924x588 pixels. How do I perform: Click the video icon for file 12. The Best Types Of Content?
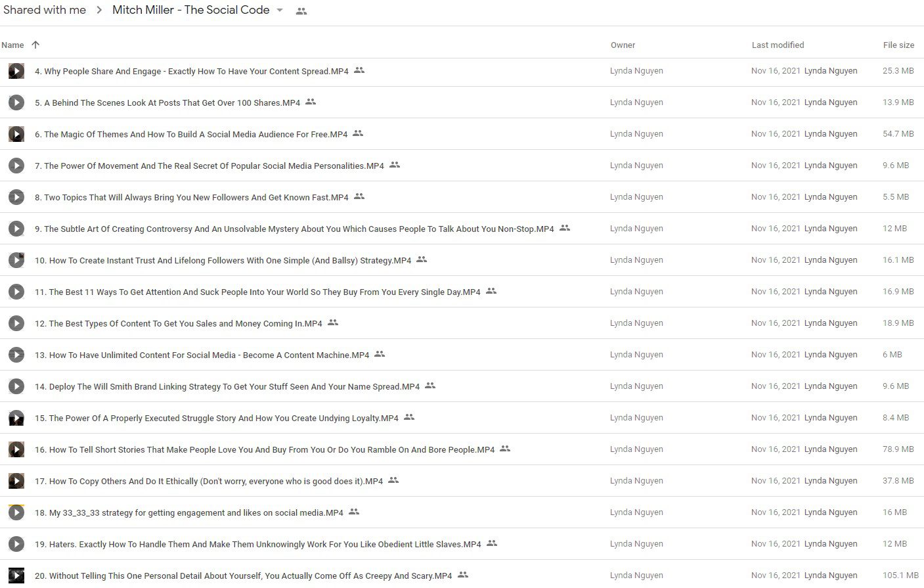16,323
